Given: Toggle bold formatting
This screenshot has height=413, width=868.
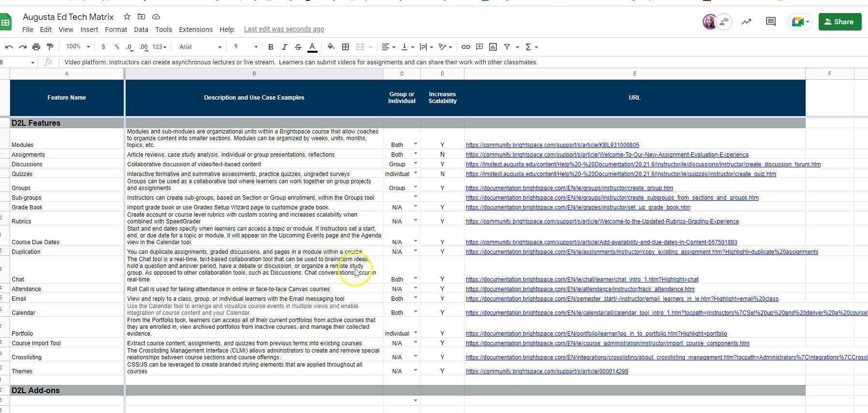Looking at the screenshot, I should 271,47.
